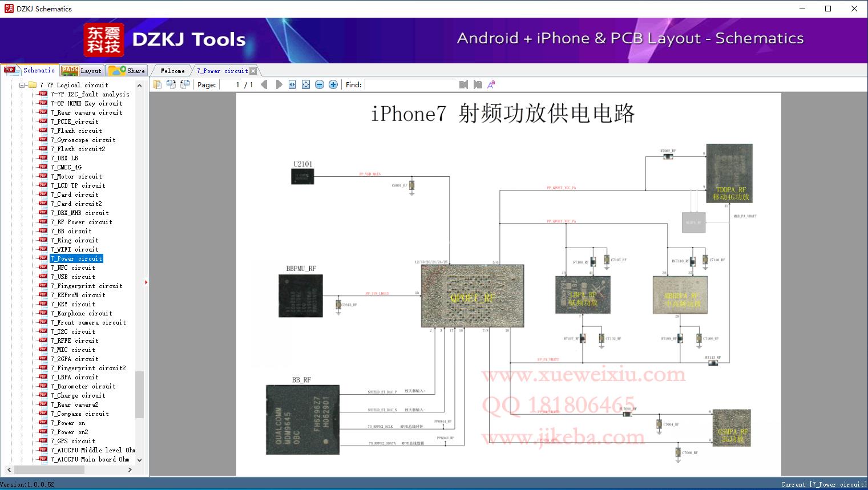Open 7_Fingerprint circuit2
This screenshot has width=868, height=490.
coord(88,368)
